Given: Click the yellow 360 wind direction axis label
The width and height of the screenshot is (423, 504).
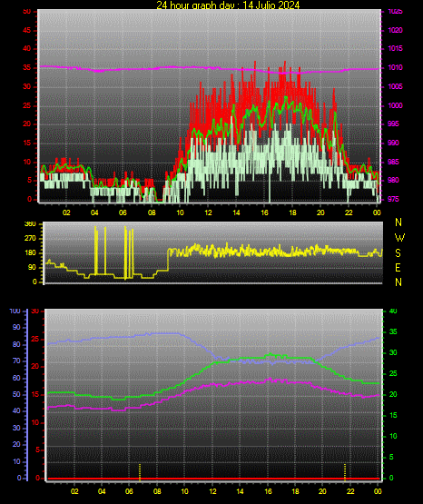Looking at the screenshot, I should point(30,224).
